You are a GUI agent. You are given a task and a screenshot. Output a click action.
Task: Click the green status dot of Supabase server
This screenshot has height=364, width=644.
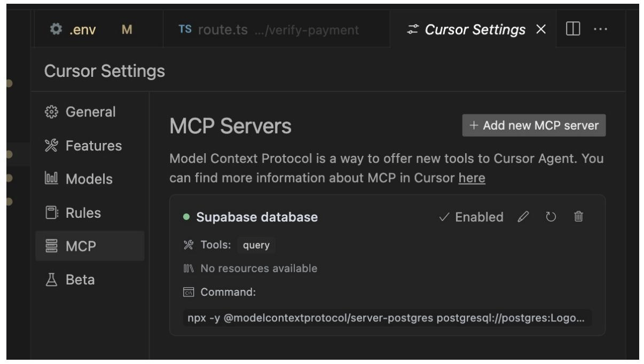click(x=186, y=217)
